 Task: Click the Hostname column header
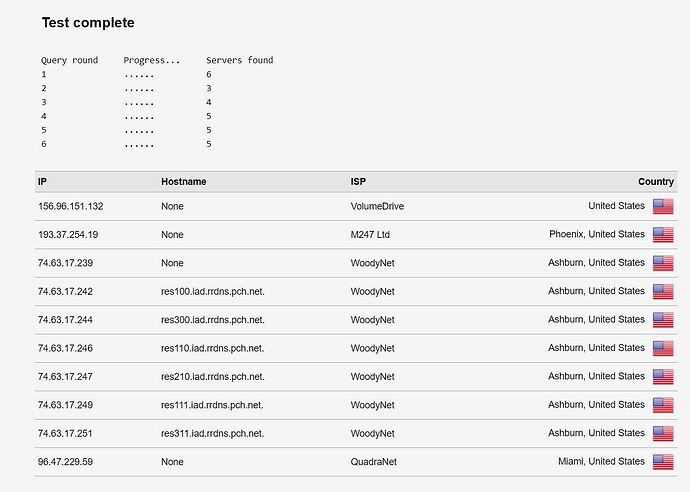point(184,181)
